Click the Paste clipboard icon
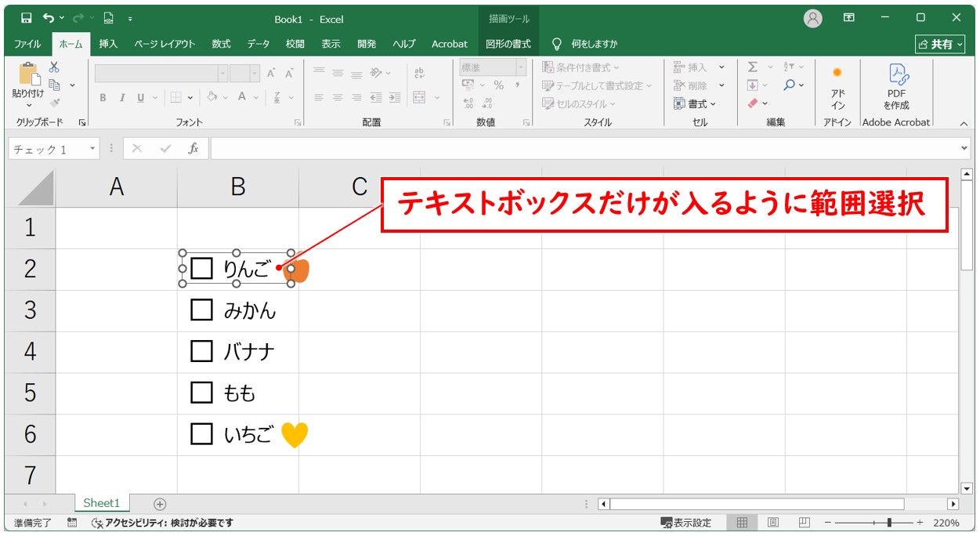This screenshot has height=536, width=980. [28, 75]
